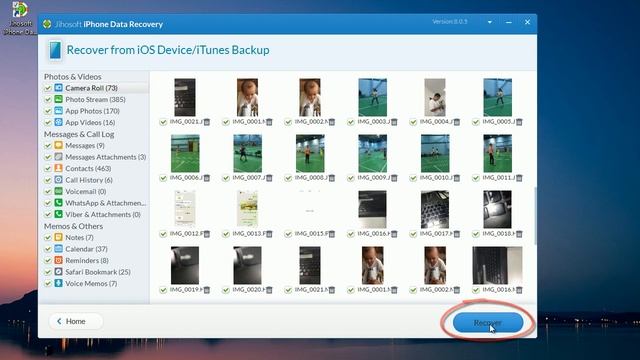
Task: Toggle the Voicemail checkbox
Action: click(47, 191)
